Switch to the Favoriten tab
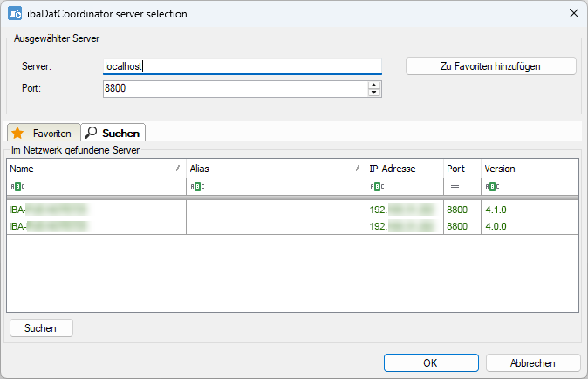Image resolution: width=588 pixels, height=379 pixels. point(44,134)
